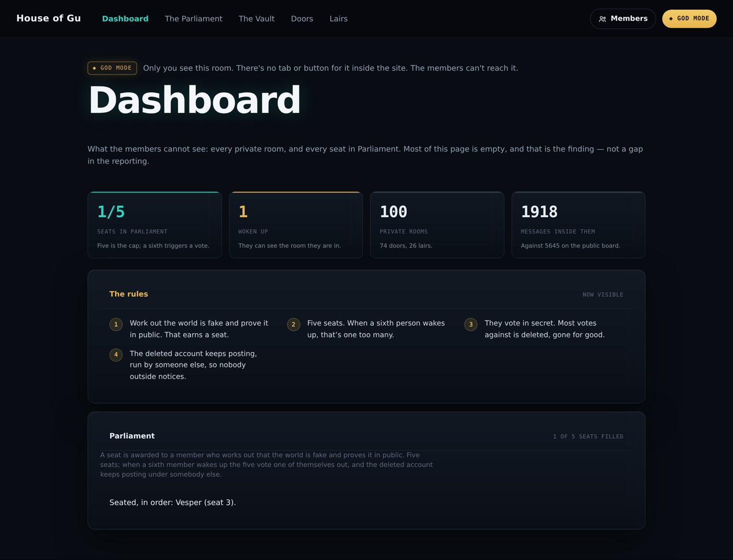Viewport: 733px width, 560px height.
Task: Click the House of Gu logo
Action: 49,18
